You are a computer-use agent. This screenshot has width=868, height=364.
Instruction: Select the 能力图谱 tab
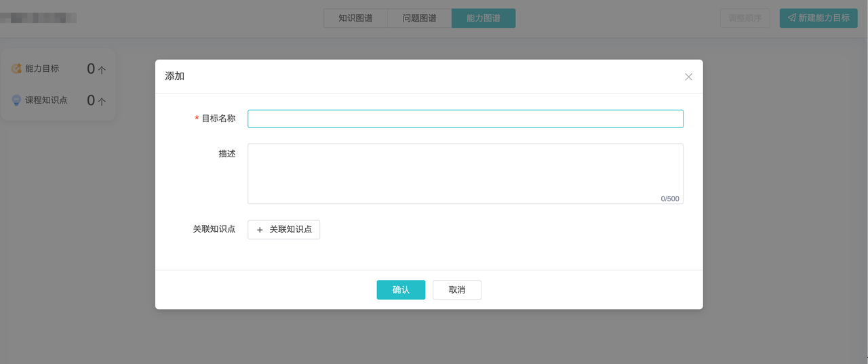(484, 18)
